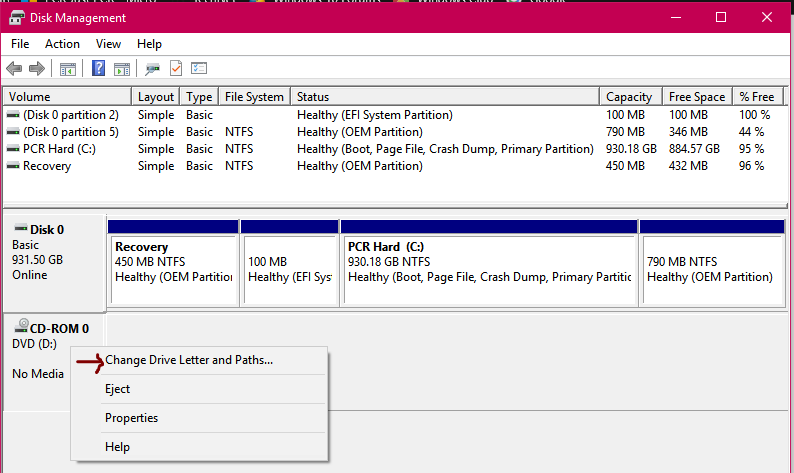Select PCR Hard (C:) volume row
The width and height of the screenshot is (794, 473).
click(394, 149)
